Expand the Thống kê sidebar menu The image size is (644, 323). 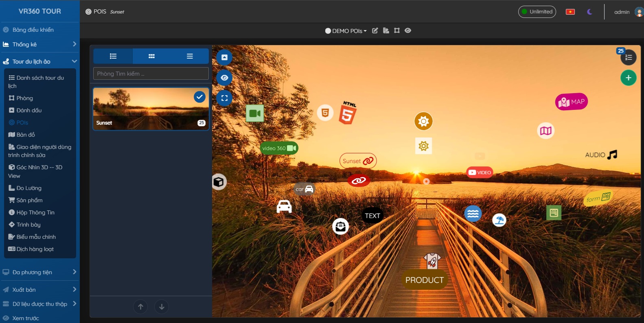pos(39,44)
